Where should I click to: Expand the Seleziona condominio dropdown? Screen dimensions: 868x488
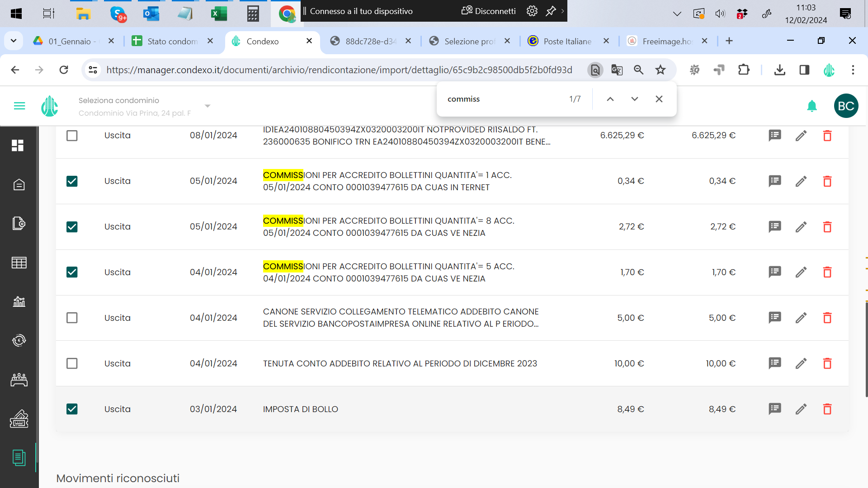pos(208,106)
